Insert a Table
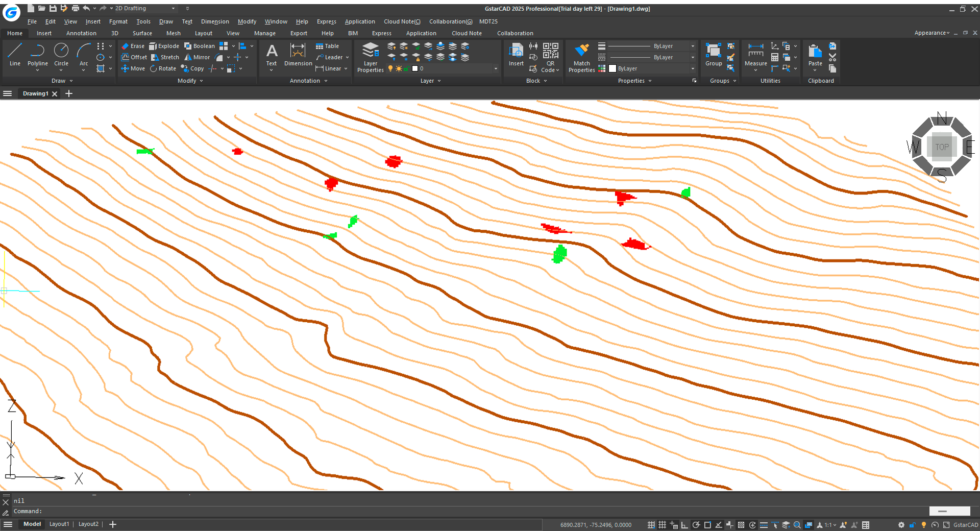980x531 pixels. pos(327,46)
